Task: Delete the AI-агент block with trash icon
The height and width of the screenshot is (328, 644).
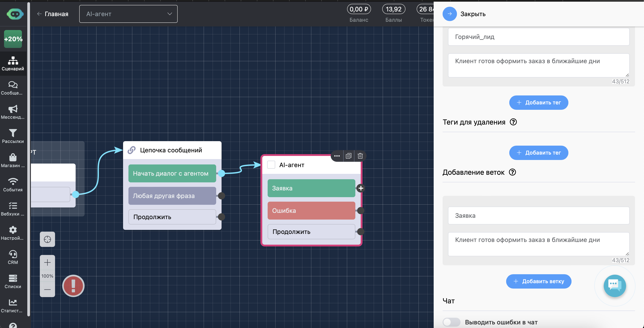Action: (x=360, y=156)
